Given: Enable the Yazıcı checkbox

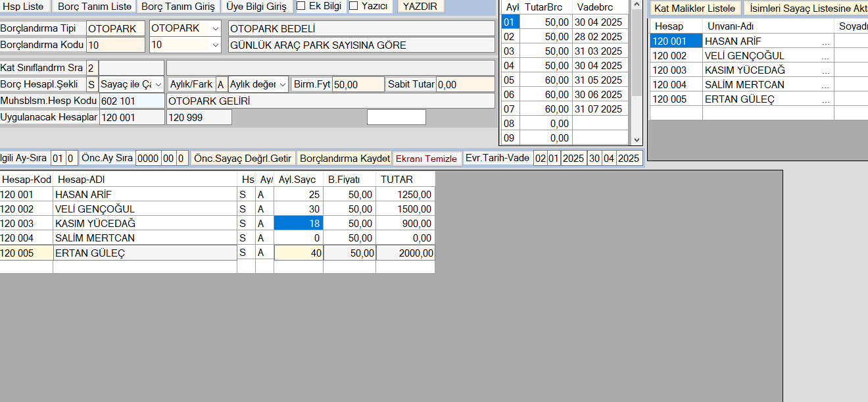Looking at the screenshot, I should click(354, 6).
